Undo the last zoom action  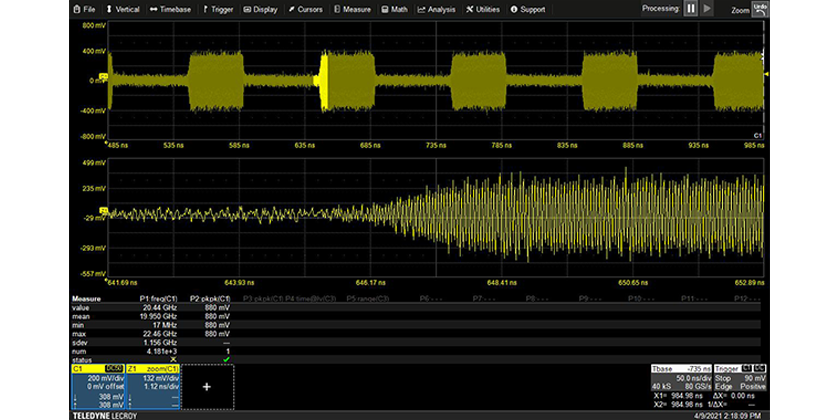pyautogui.click(x=762, y=8)
